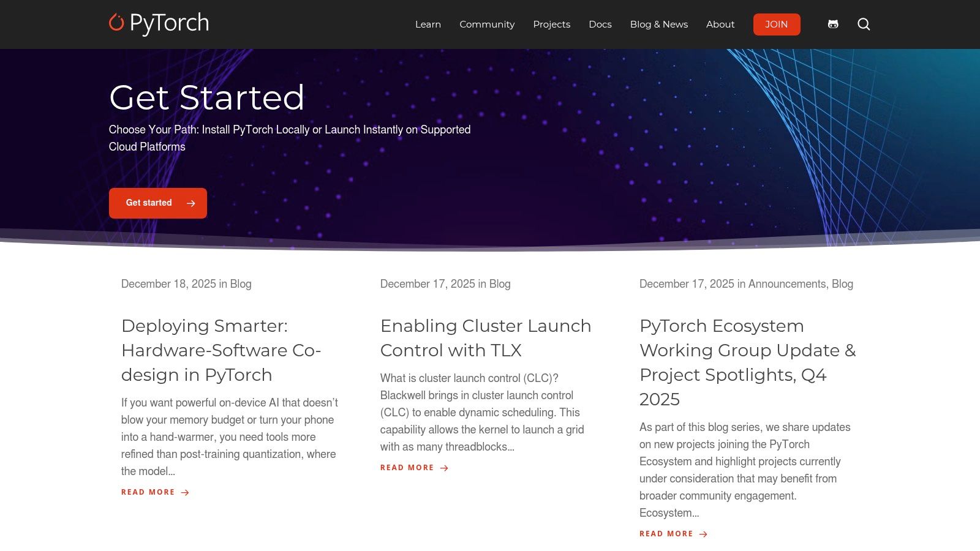Image resolution: width=980 pixels, height=551 pixels.
Task: Click the Get Started hero heading
Action: pyautogui.click(x=207, y=97)
